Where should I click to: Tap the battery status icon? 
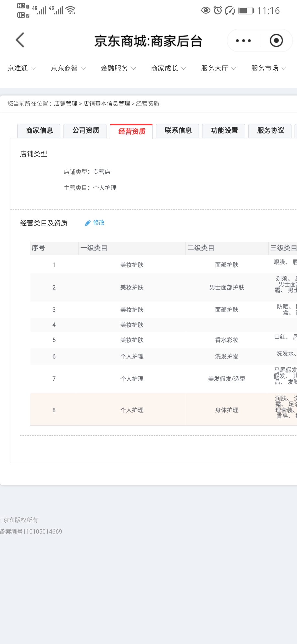(x=246, y=10)
